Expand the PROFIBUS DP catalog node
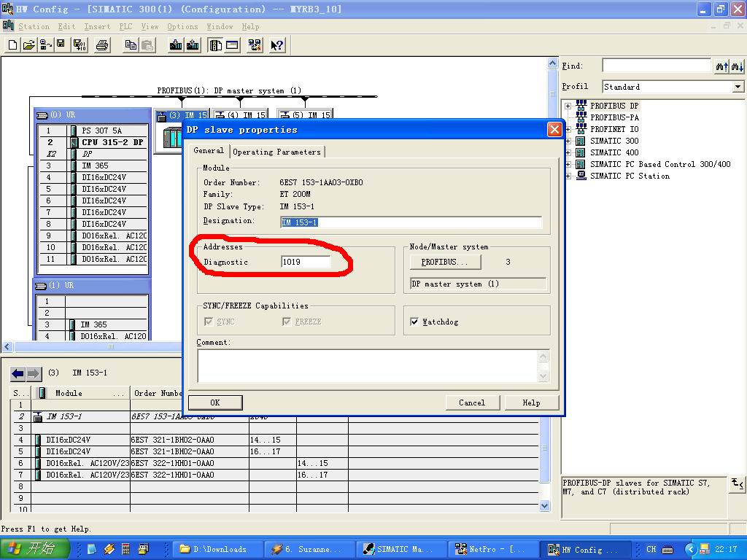 (x=568, y=106)
